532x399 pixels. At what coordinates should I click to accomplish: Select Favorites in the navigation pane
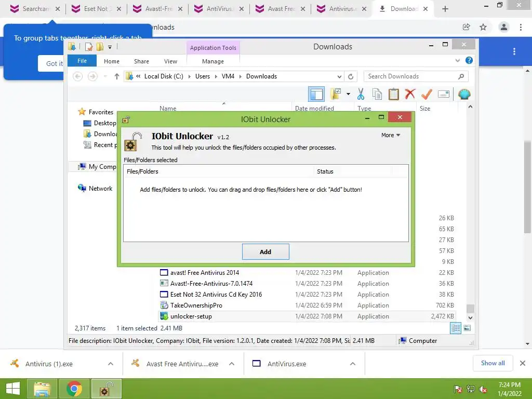coord(101,112)
